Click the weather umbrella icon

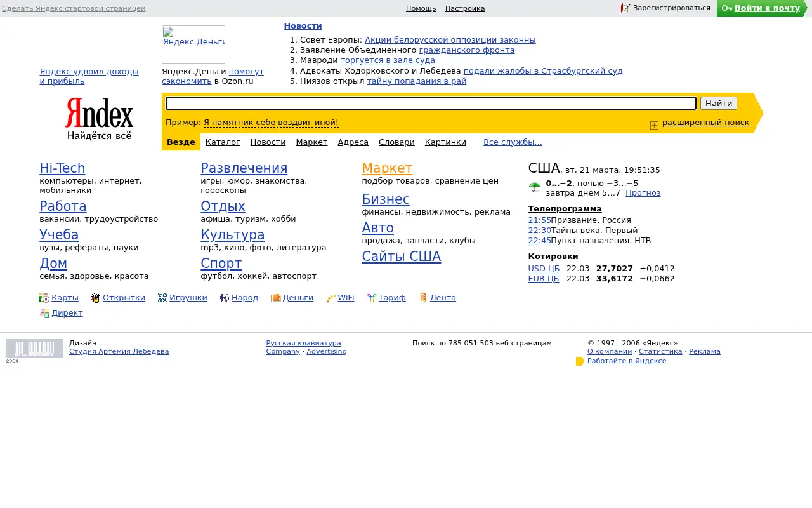535,187
